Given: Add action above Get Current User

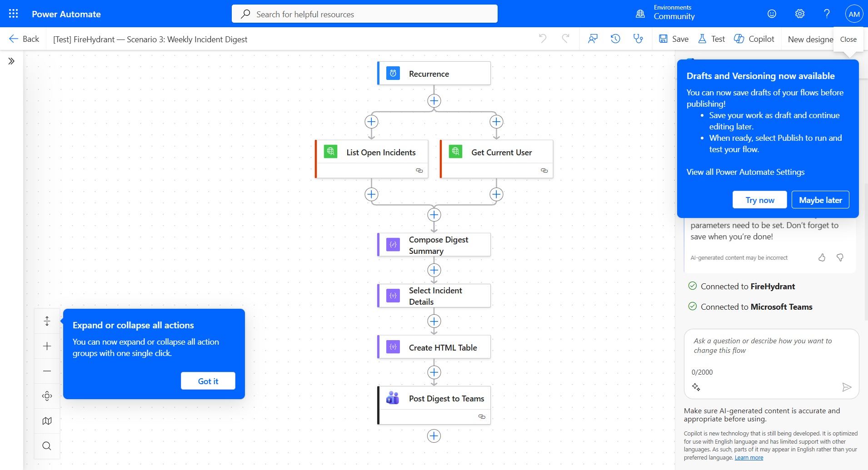Looking at the screenshot, I should 496,122.
